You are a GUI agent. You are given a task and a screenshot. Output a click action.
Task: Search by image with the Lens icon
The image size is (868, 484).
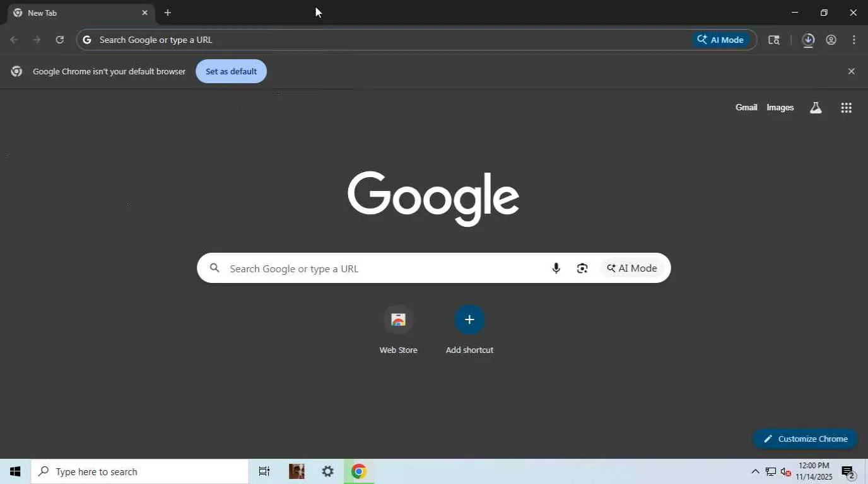pos(582,268)
